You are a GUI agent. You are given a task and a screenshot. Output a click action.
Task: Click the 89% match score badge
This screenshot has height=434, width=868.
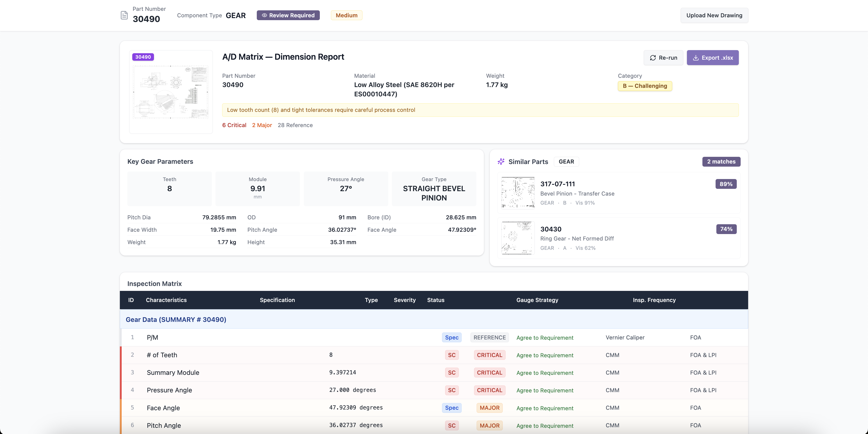click(726, 184)
